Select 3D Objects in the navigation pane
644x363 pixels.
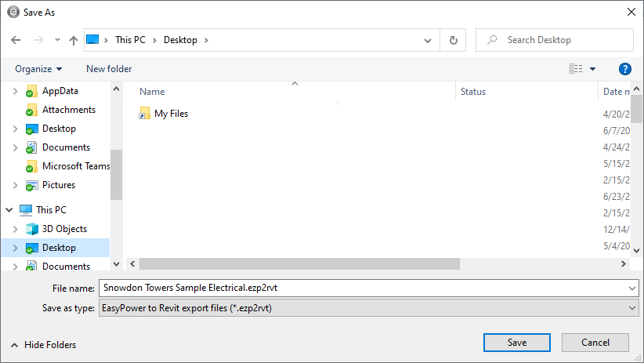[x=64, y=229]
